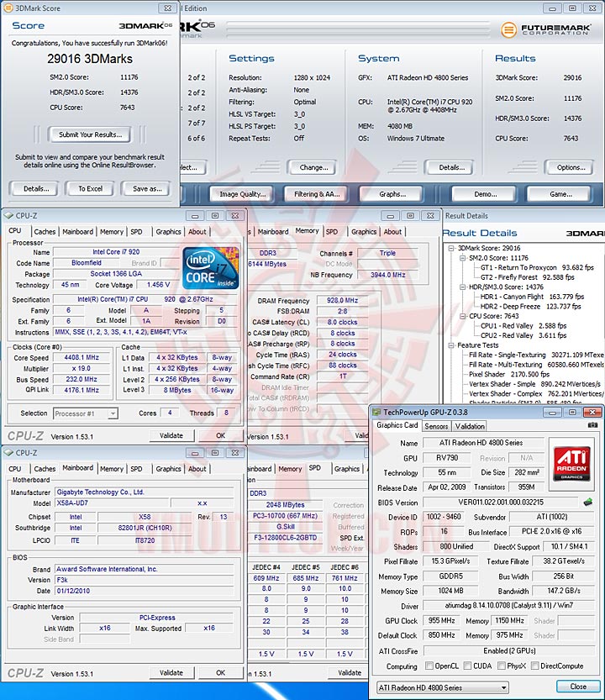Open Mainboard tab in top CPU-Z window
605x700 pixels.
pos(77,232)
